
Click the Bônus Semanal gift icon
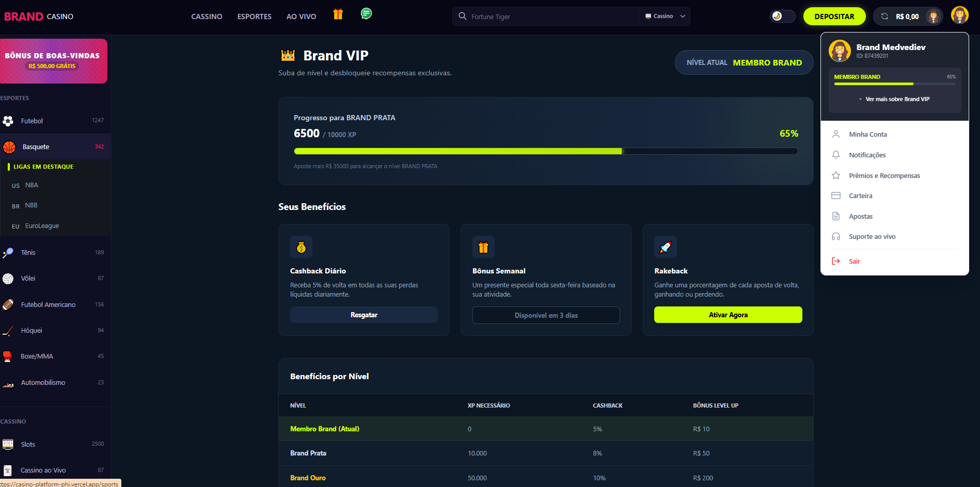coord(483,247)
